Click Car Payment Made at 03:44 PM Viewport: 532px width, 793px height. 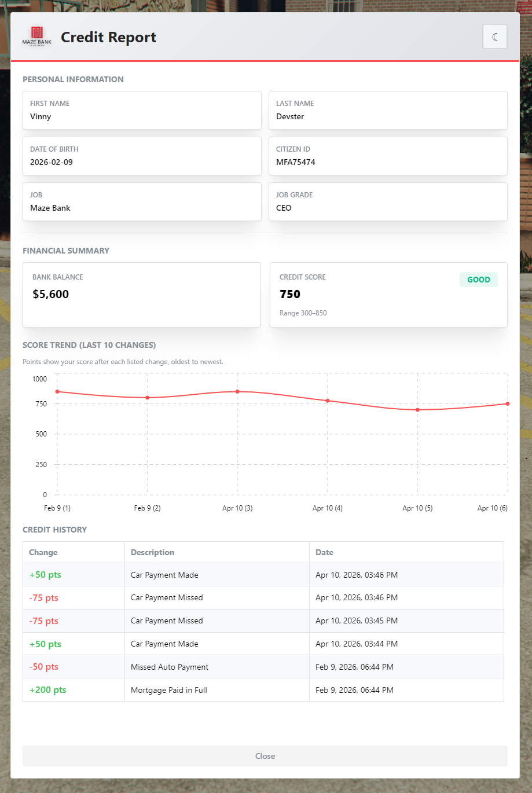[164, 644]
